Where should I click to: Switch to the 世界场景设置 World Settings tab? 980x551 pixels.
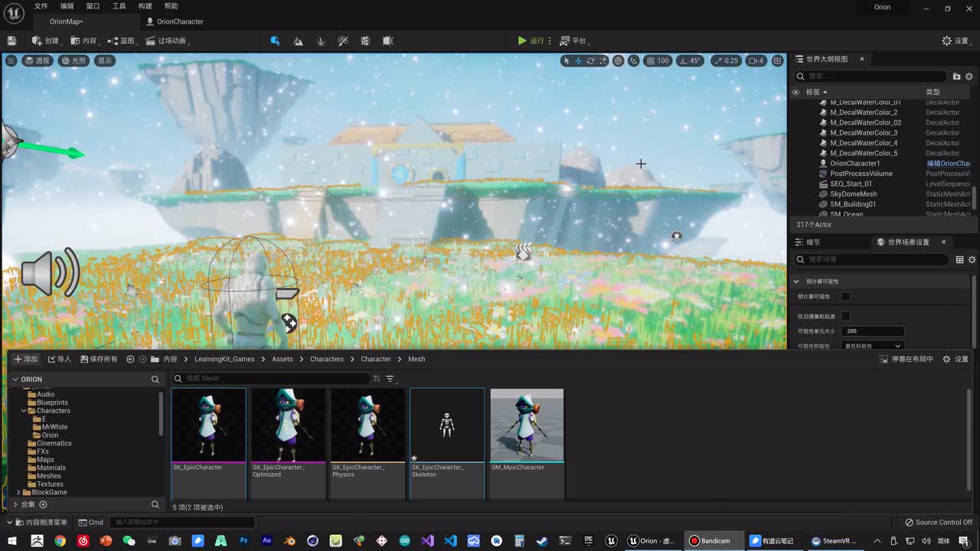[x=908, y=242]
